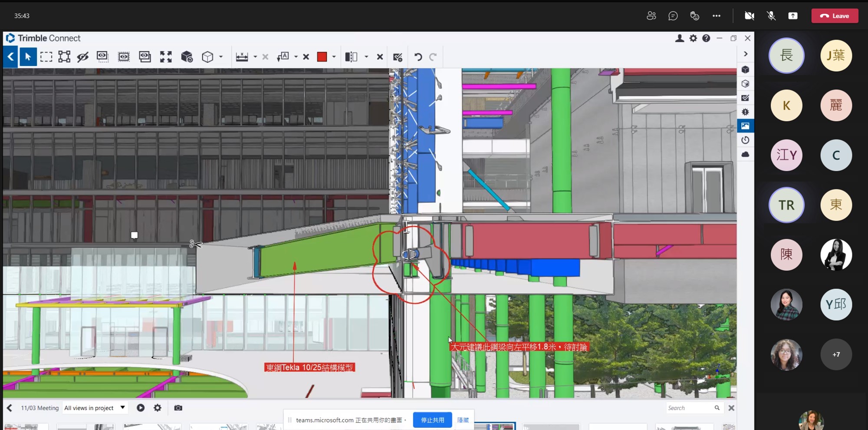Leave the Teams meeting
Image resolution: width=868 pixels, height=430 pixels.
(x=835, y=16)
